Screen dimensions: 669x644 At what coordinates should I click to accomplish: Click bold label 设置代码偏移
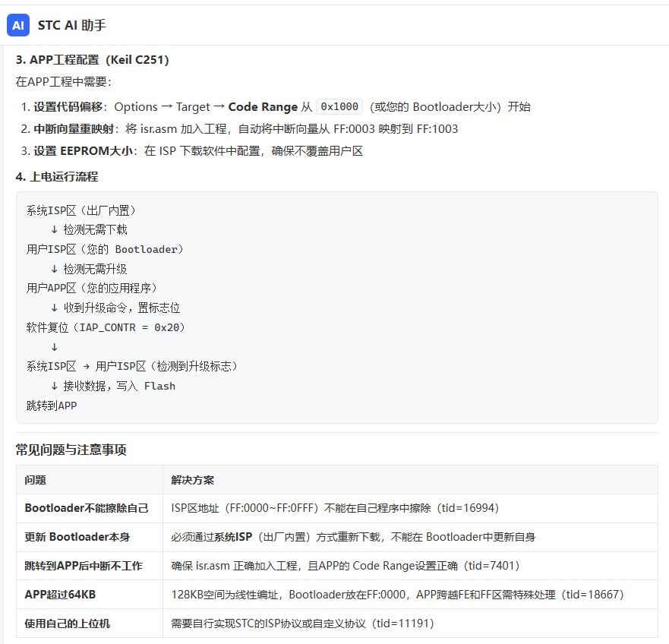tap(68, 106)
